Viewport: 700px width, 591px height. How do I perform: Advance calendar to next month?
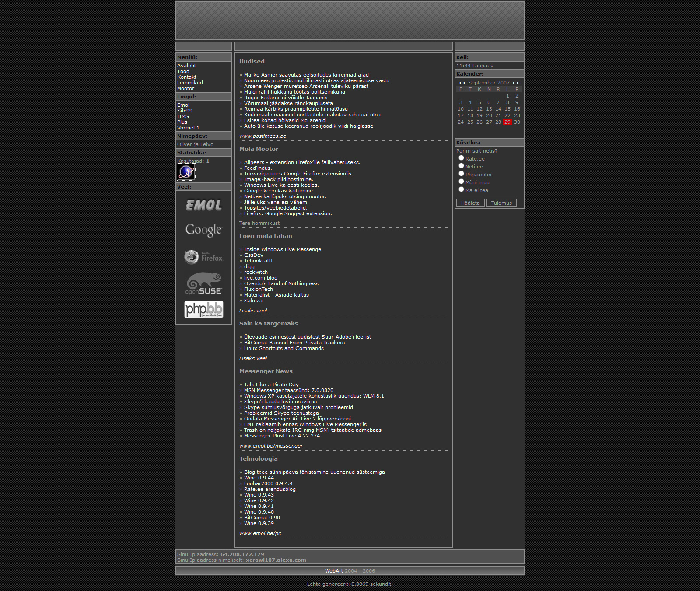point(515,83)
